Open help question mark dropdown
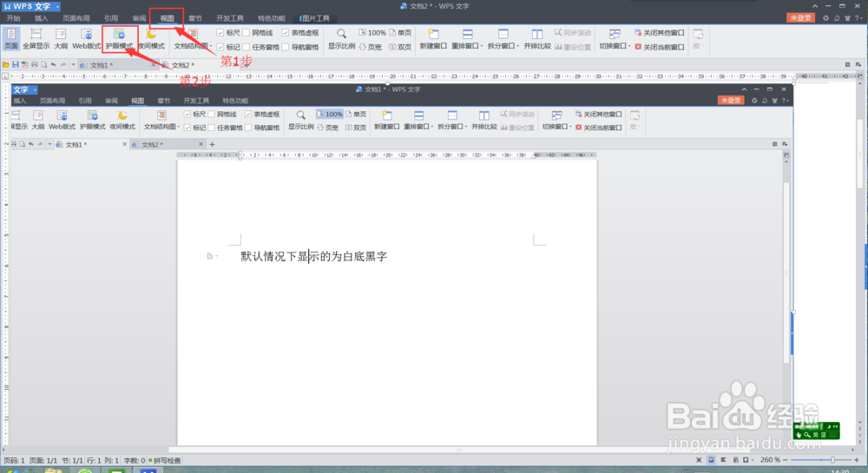Image resolution: width=868 pixels, height=473 pixels. (858, 18)
